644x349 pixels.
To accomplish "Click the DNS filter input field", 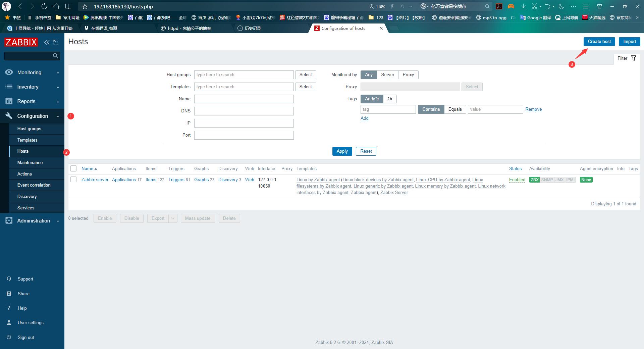I will (244, 111).
